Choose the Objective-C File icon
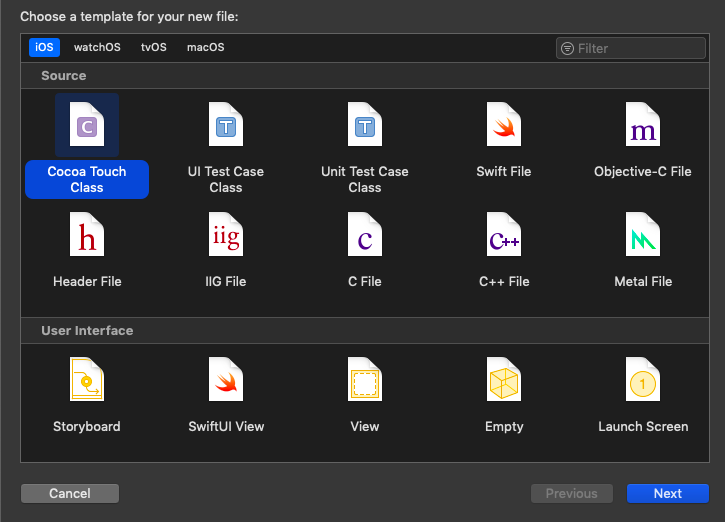 click(643, 124)
